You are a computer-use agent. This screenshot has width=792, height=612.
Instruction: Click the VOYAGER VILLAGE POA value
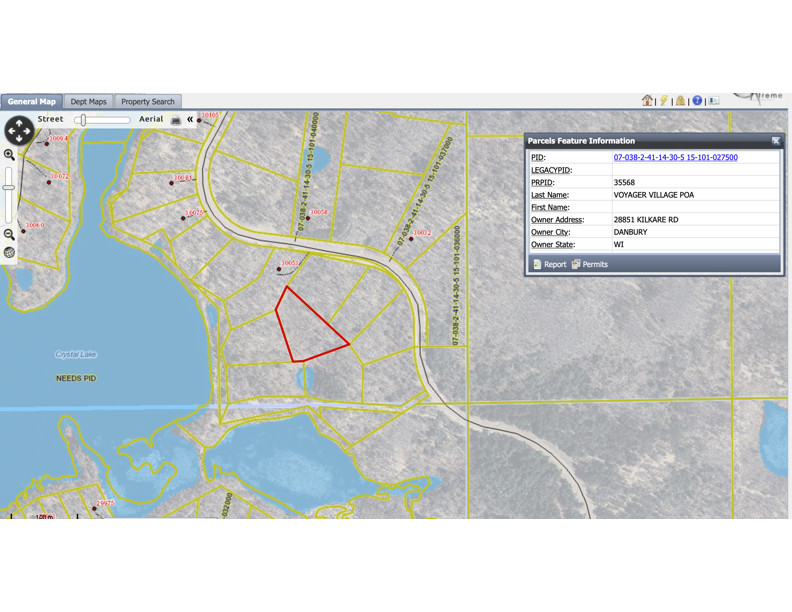(x=654, y=194)
